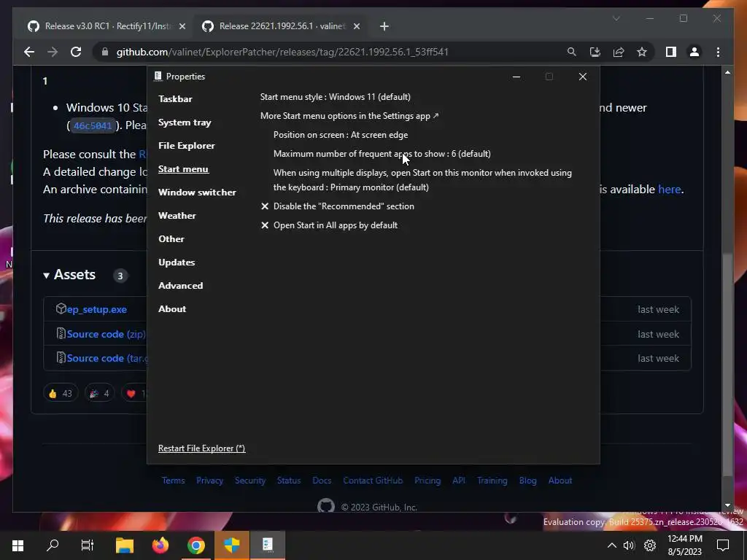Select File Explorer section in Properties
Image resolution: width=747 pixels, height=560 pixels.
coord(186,146)
